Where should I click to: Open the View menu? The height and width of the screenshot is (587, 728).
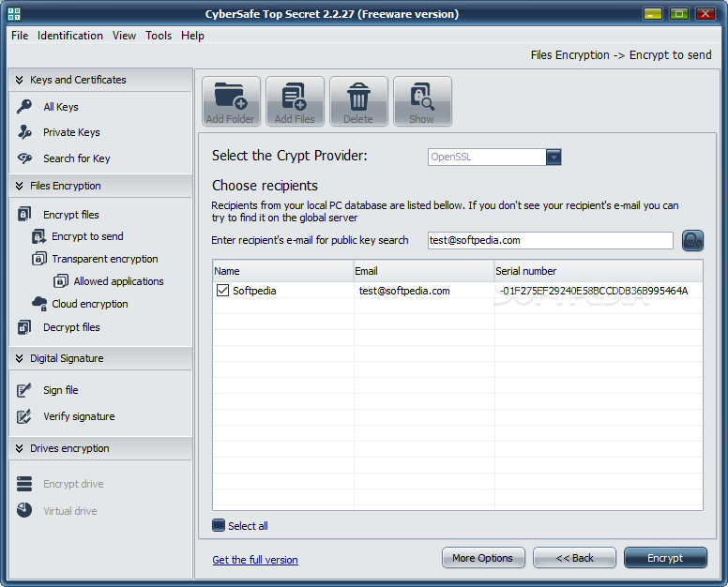click(x=124, y=36)
